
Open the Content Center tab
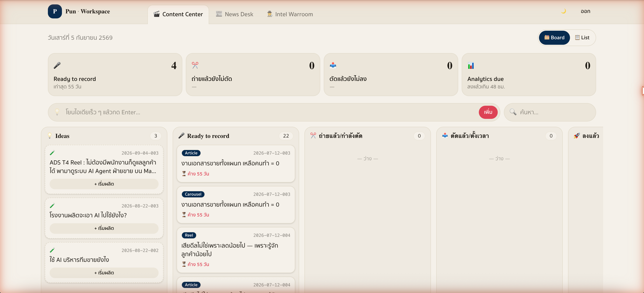[178, 14]
